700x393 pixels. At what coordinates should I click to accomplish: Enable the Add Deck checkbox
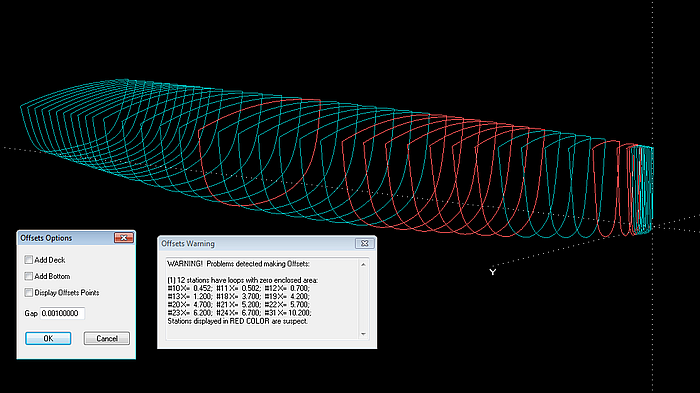tap(29, 260)
